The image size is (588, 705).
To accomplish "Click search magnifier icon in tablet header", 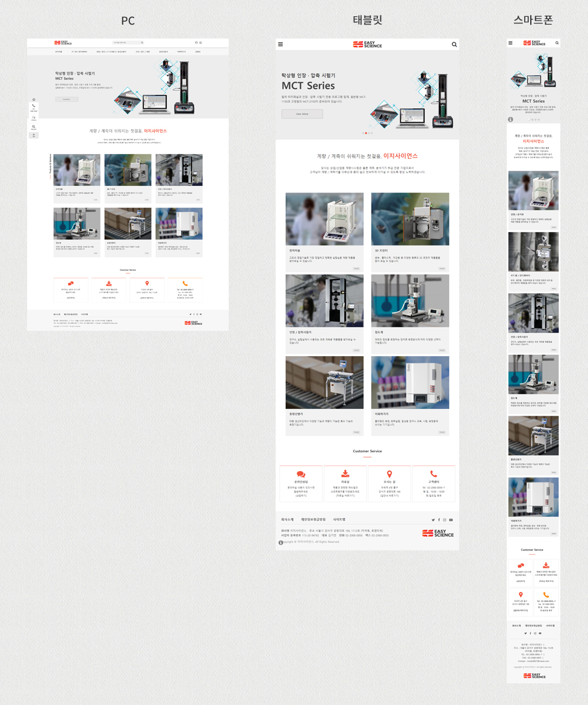I will coord(454,45).
